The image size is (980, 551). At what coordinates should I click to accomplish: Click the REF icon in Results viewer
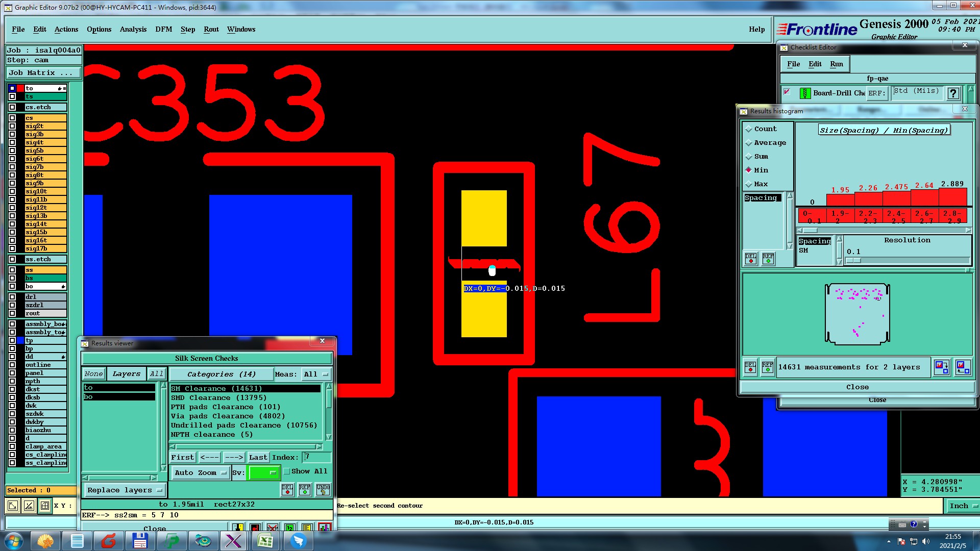305,489
